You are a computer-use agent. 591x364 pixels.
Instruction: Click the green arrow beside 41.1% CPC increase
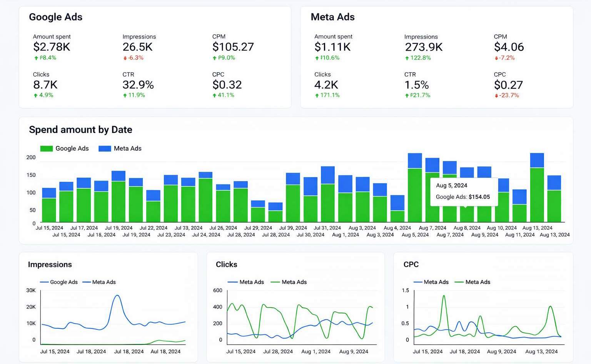(214, 95)
